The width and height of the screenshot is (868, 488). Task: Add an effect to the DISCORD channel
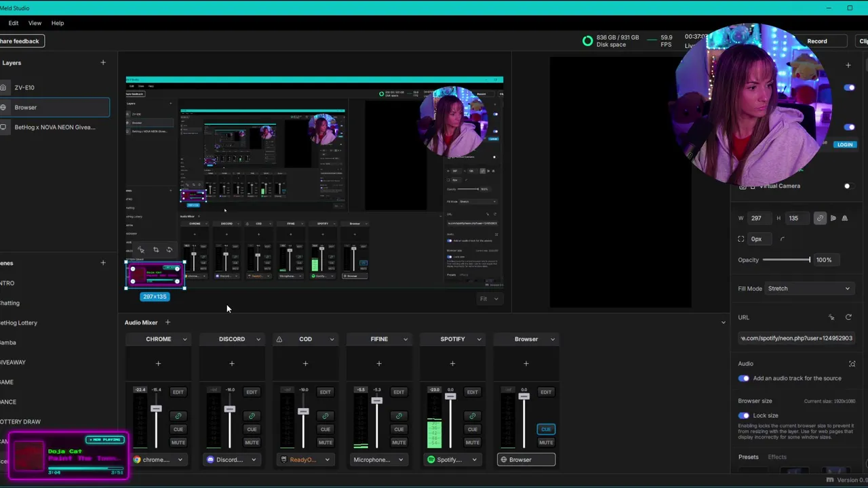tap(232, 363)
